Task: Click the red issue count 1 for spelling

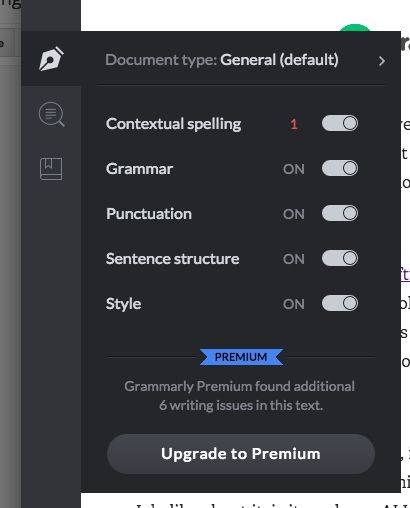Action: point(294,124)
